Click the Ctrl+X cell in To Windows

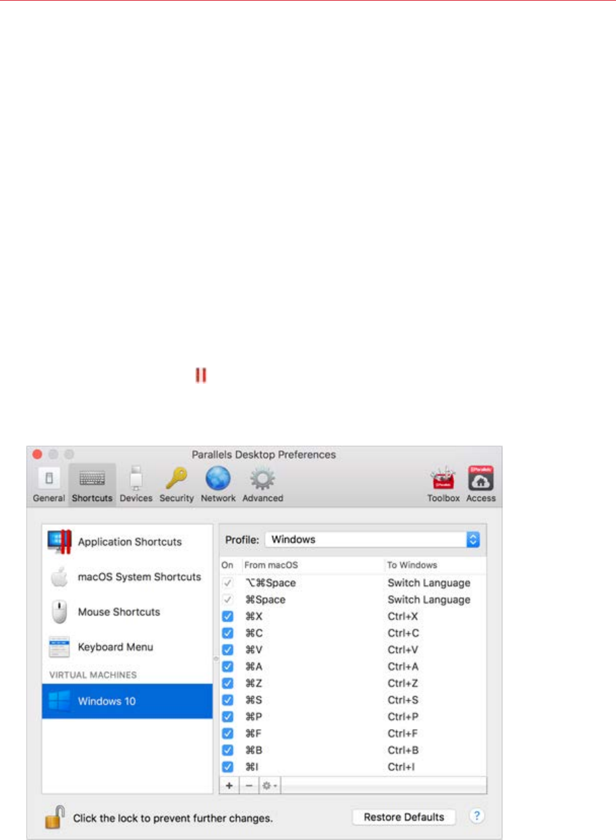[403, 616]
